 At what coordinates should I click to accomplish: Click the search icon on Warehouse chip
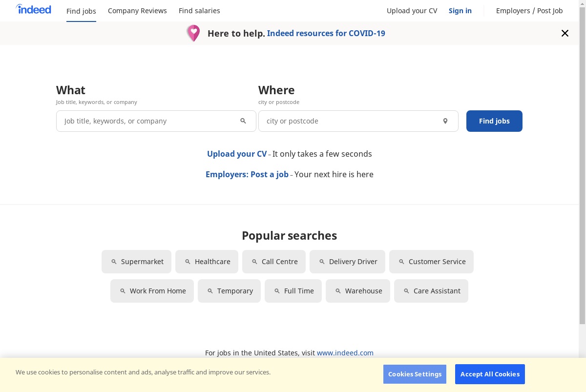coord(338,291)
